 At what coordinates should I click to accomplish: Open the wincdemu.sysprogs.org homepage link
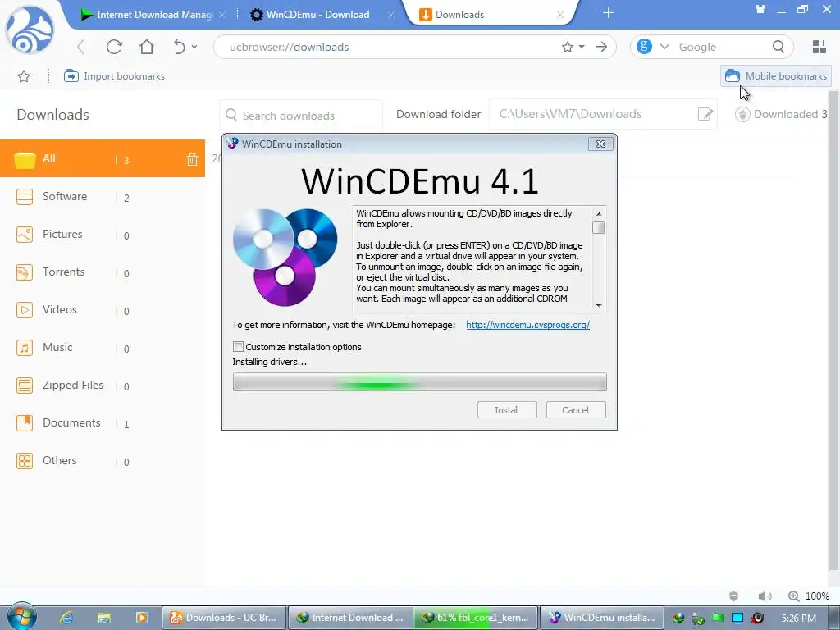pos(527,325)
